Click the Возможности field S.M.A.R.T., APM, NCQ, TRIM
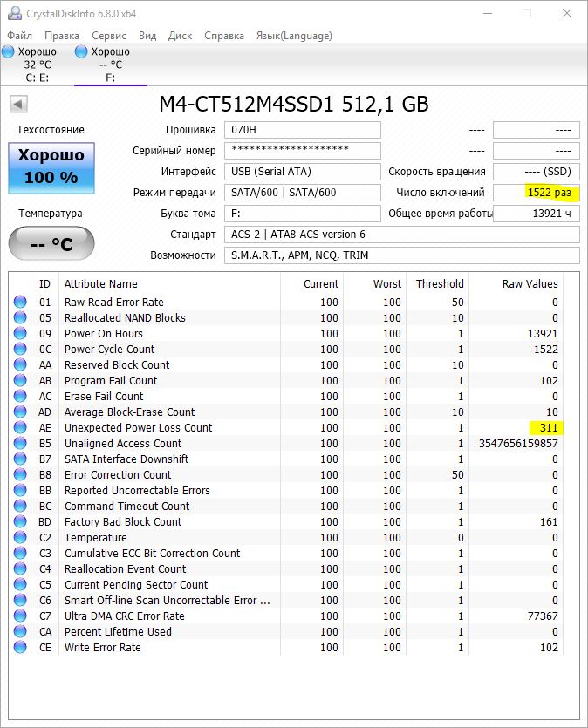This screenshot has height=728, width=588. (402, 255)
